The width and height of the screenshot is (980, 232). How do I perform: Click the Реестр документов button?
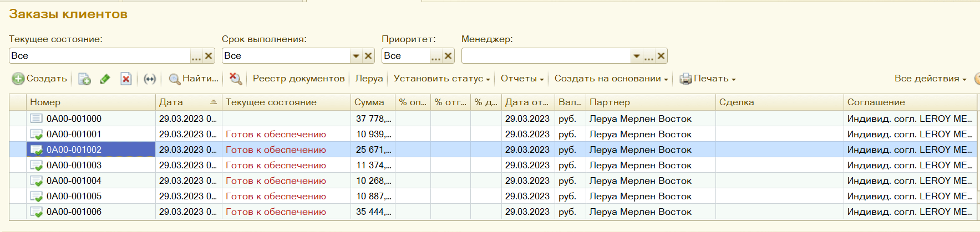pyautogui.click(x=298, y=79)
